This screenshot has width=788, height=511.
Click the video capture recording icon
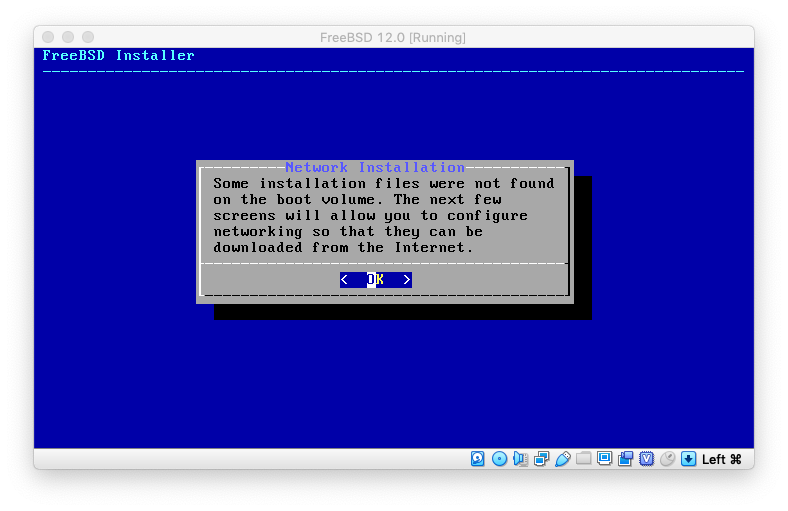point(625,459)
